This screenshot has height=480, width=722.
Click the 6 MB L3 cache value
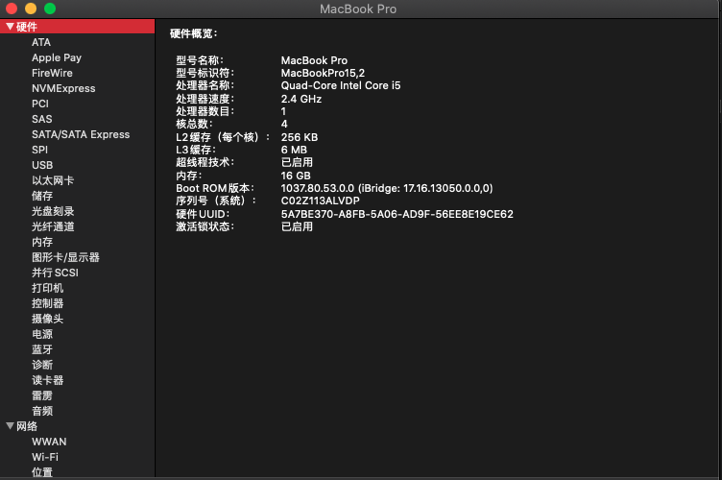tap(294, 150)
